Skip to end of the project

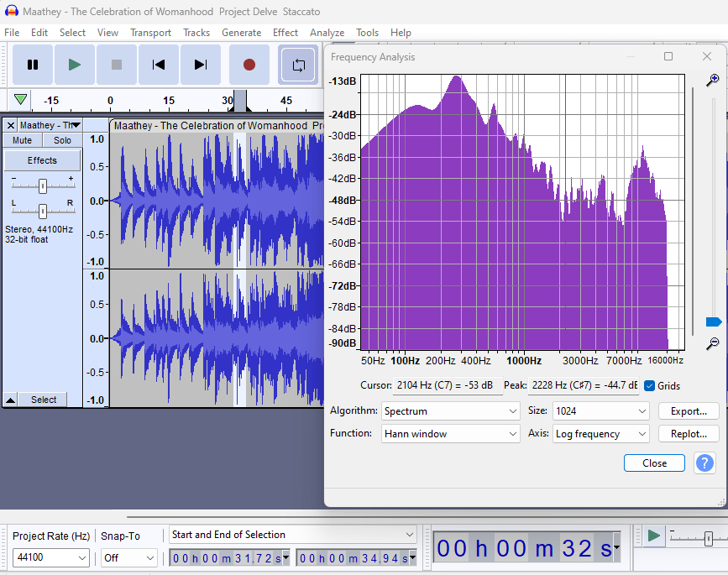(200, 65)
